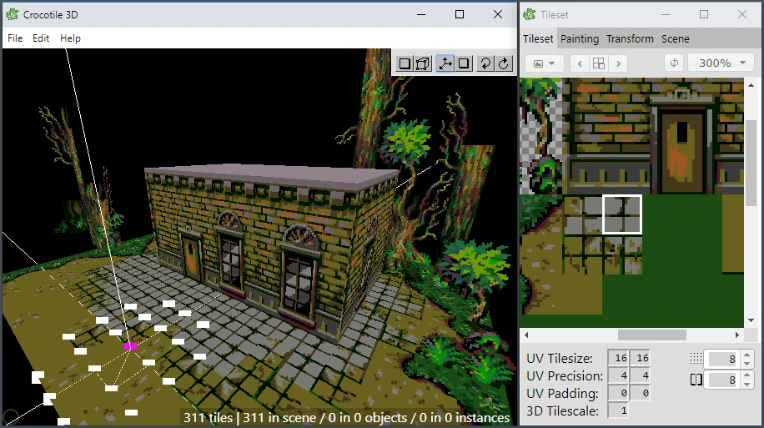Click the tileset horizontal scrollbar thumb
The height and width of the screenshot is (428, 764).
click(652, 335)
